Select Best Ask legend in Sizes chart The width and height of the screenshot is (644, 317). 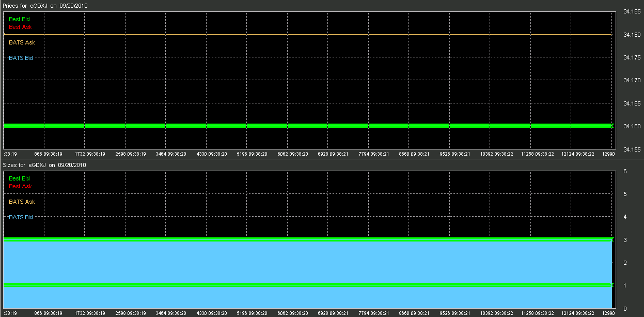click(x=21, y=186)
